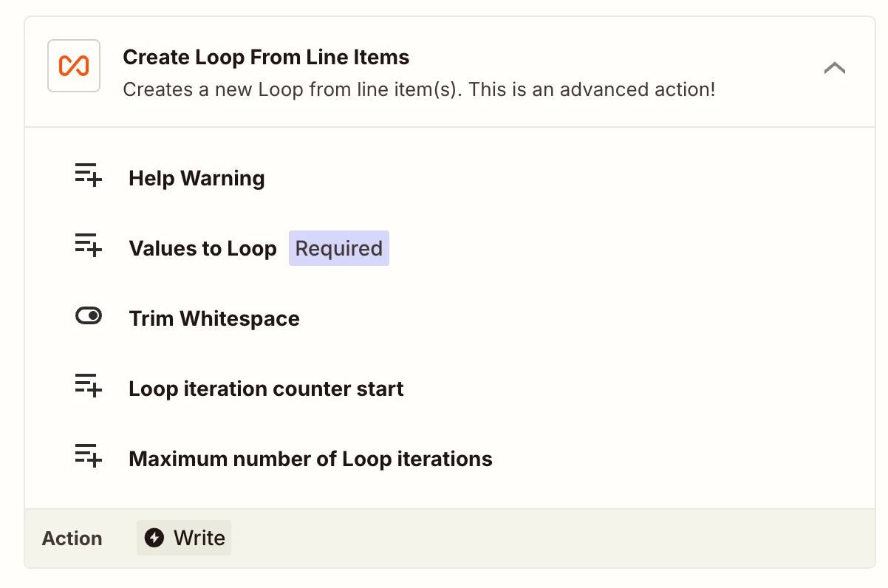Viewport: 888px width, 588px height.
Task: Open Loop iteration counter start field
Action: point(266,389)
